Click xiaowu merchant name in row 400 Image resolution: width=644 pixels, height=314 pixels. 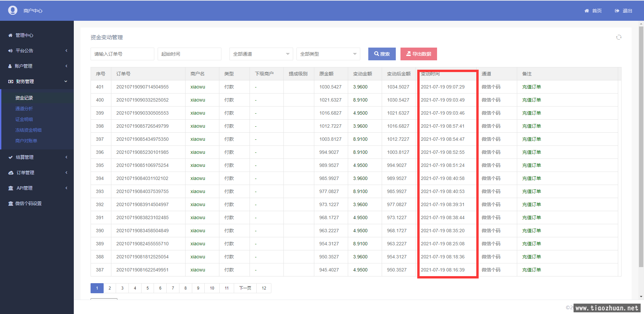(198, 100)
